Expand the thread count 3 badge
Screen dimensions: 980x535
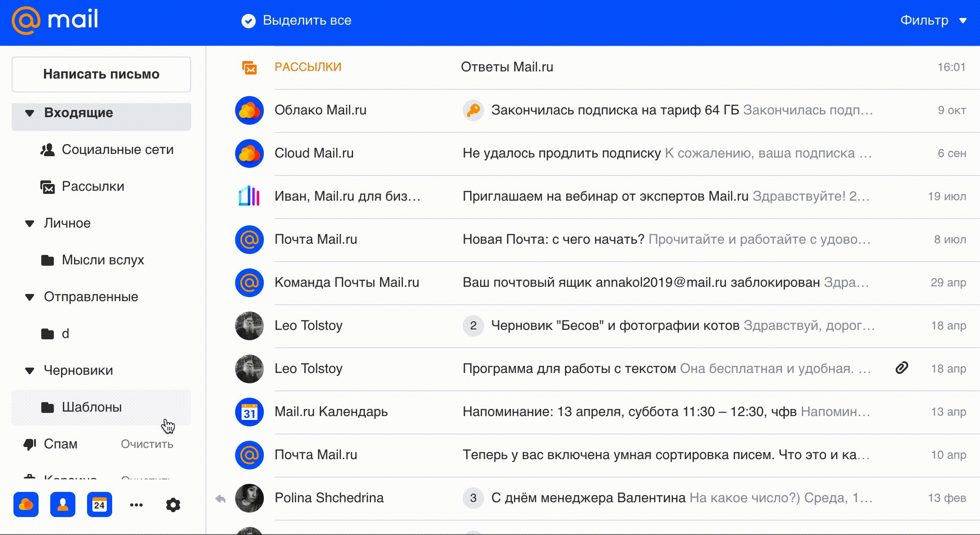pyautogui.click(x=473, y=498)
